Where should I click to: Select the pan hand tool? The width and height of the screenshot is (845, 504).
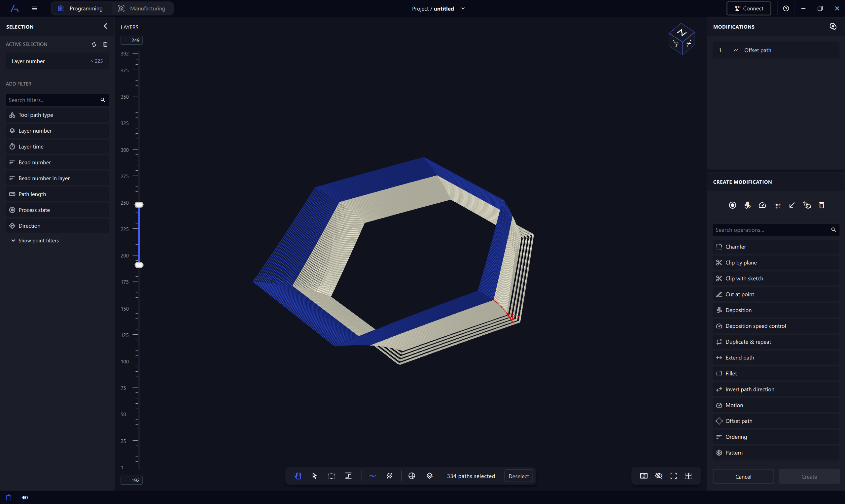click(x=298, y=476)
